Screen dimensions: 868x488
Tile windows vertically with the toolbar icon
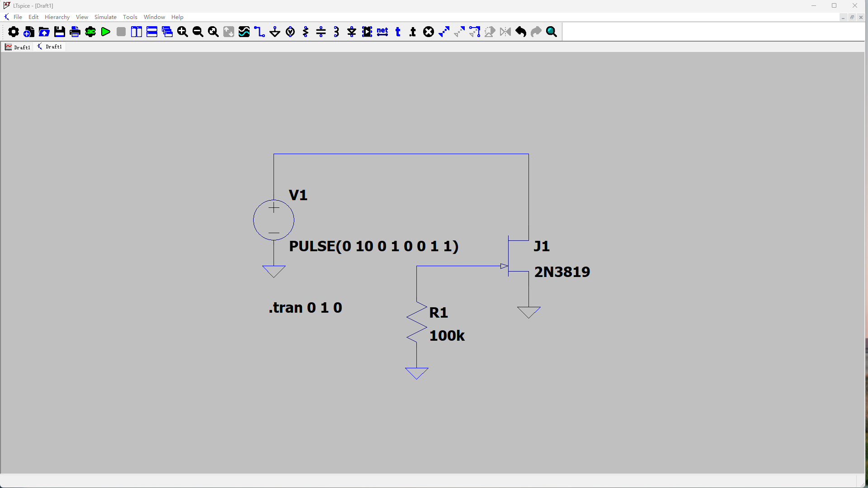[137, 32]
